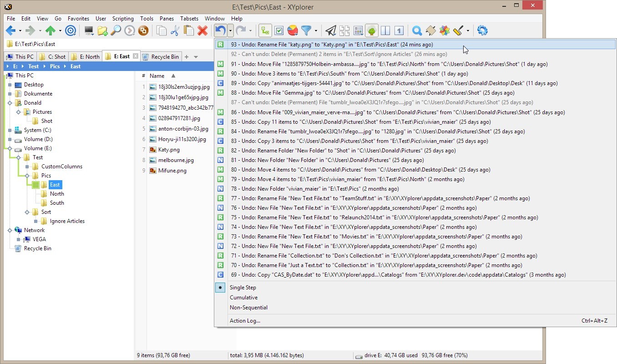Open Configuration with the blue gear icon
Viewport: 617px width, 364px height.
tap(482, 30)
